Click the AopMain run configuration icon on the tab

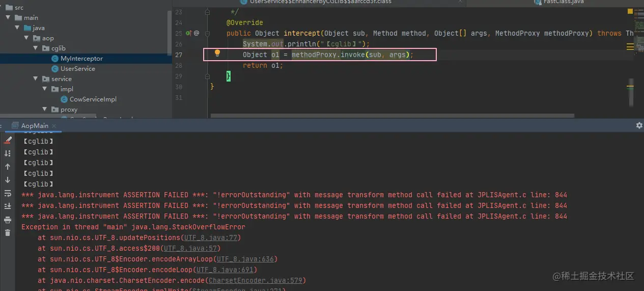[x=16, y=125]
